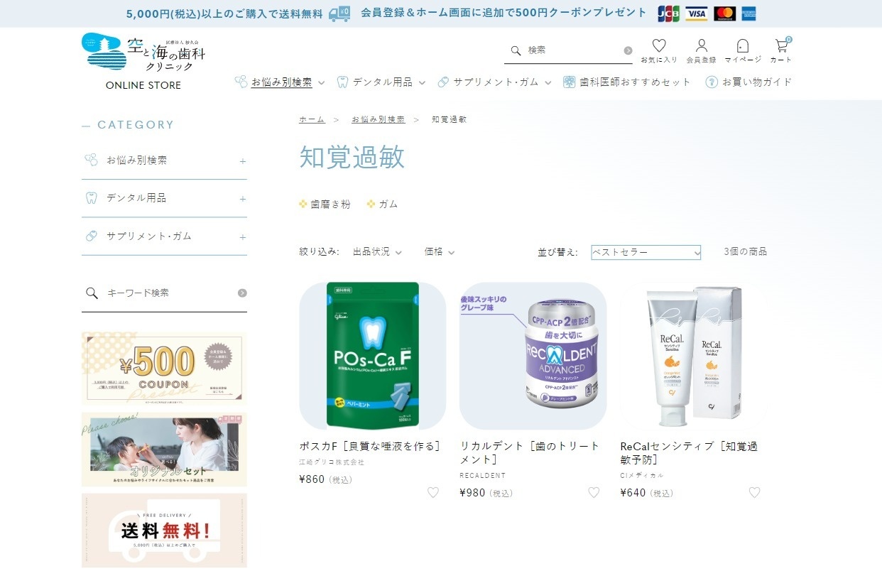Select the 歯磨き粉 subcategory link

331,204
